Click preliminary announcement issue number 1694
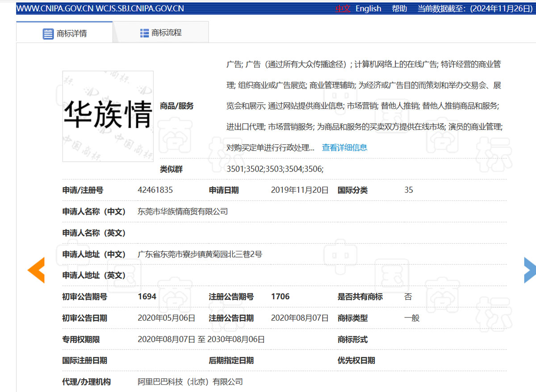The height and width of the screenshot is (392, 536). tap(147, 296)
